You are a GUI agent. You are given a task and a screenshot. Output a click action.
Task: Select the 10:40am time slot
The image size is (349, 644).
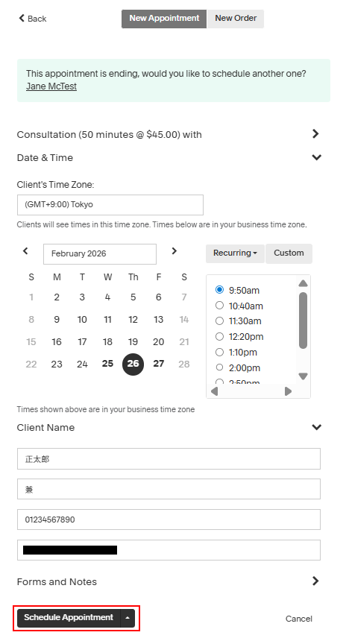[x=219, y=306]
